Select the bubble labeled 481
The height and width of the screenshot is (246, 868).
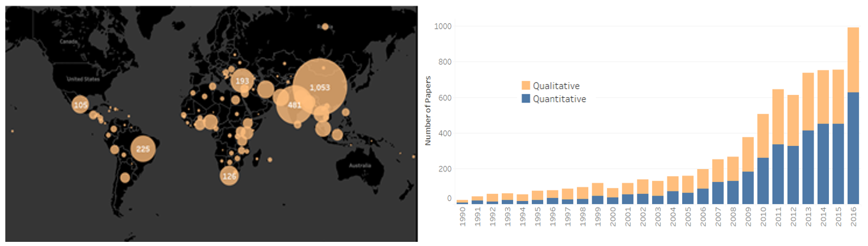(x=294, y=106)
